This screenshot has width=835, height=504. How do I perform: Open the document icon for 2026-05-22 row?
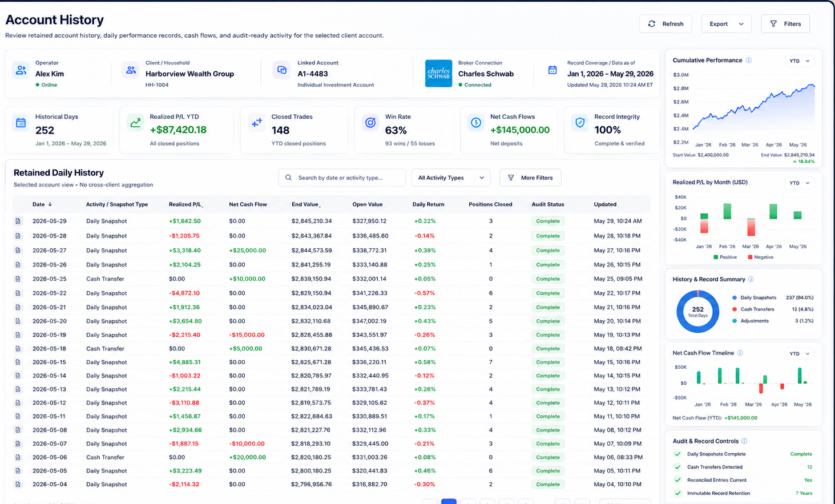point(18,293)
